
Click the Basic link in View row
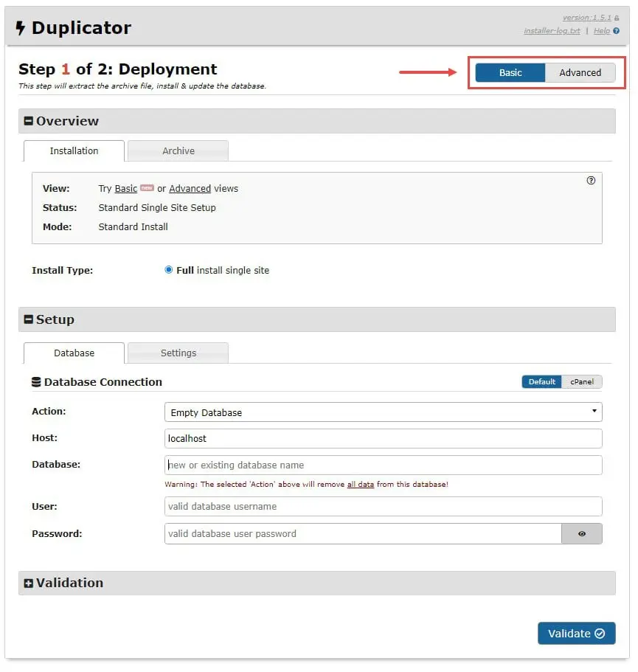click(x=126, y=189)
